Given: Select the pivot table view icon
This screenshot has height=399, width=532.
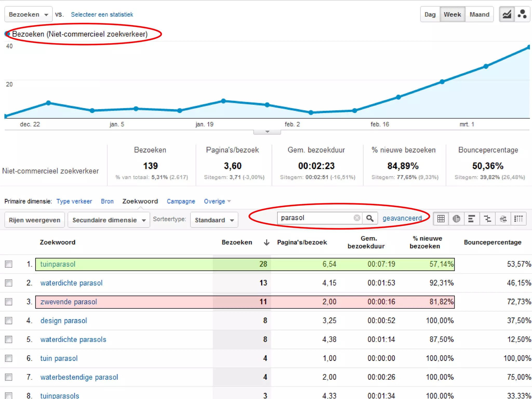Looking at the screenshot, I should tap(518, 219).
